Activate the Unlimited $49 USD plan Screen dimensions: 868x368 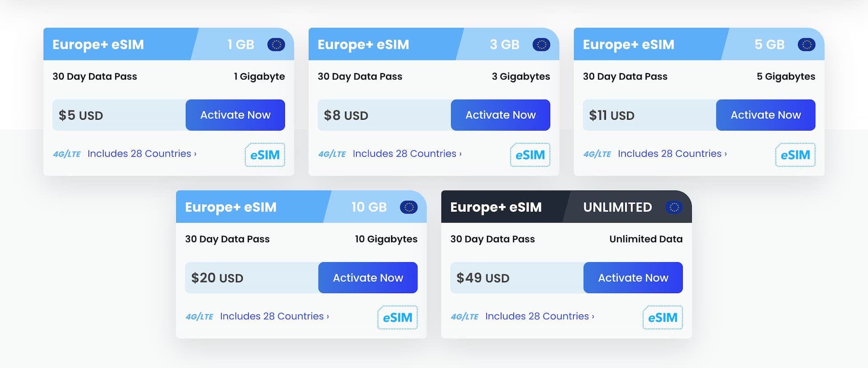[633, 278]
